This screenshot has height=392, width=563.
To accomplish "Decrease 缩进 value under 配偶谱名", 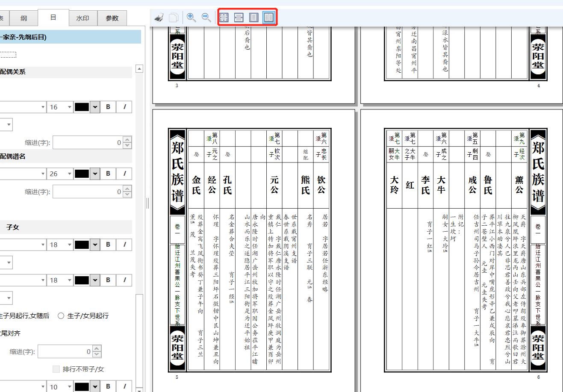I will click(x=127, y=195).
